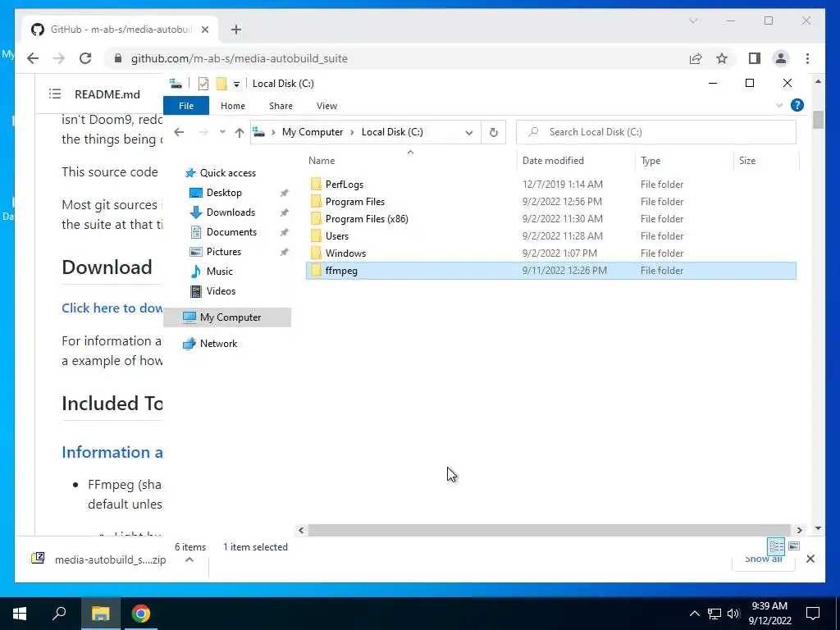Switch to the Share ribbon tab
Viewport: 840px width, 630px height.
[281, 106]
